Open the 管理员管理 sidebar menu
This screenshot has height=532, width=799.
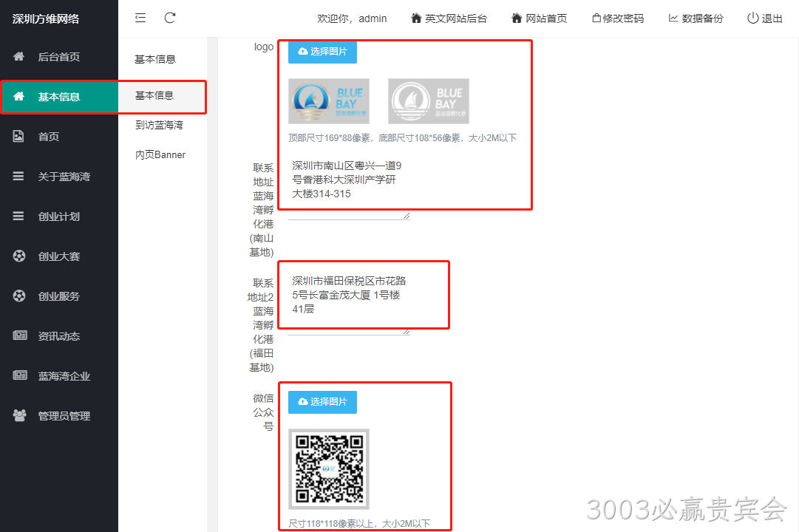tap(59, 416)
